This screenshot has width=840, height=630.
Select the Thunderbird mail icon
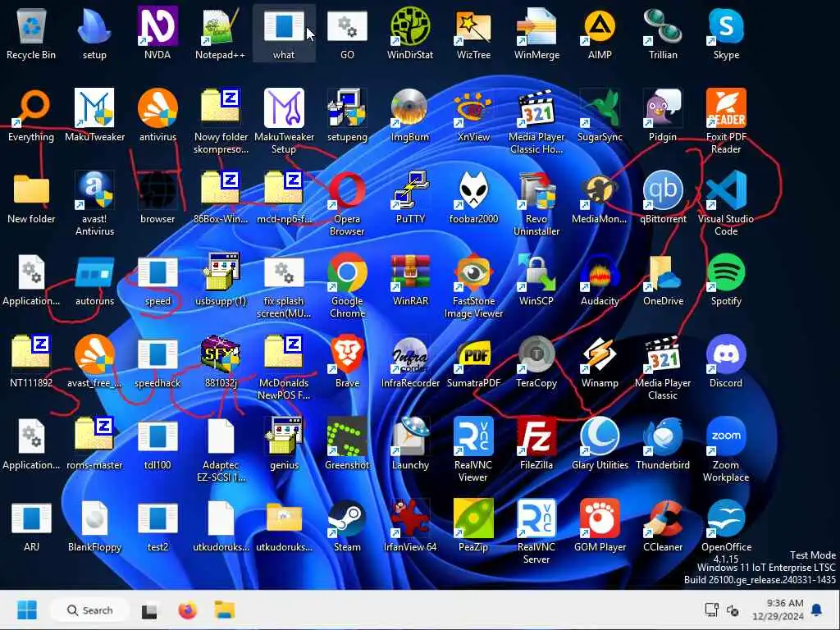663,436
